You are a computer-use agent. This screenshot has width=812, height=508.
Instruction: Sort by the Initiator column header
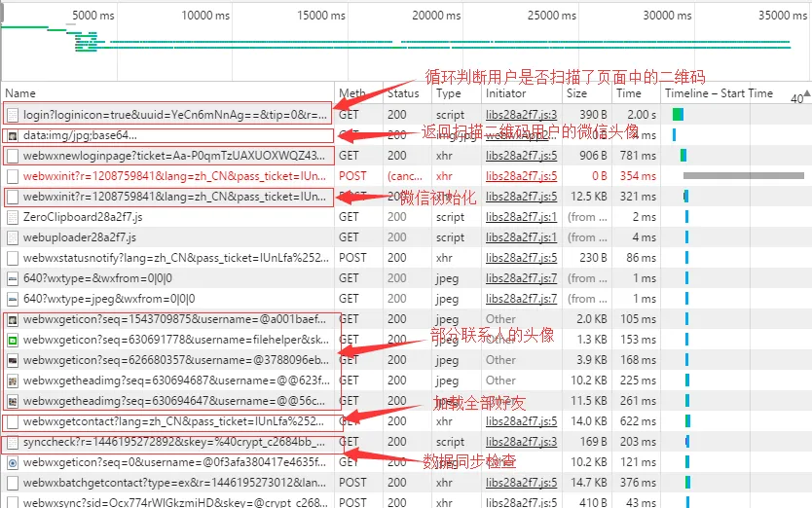(x=505, y=93)
